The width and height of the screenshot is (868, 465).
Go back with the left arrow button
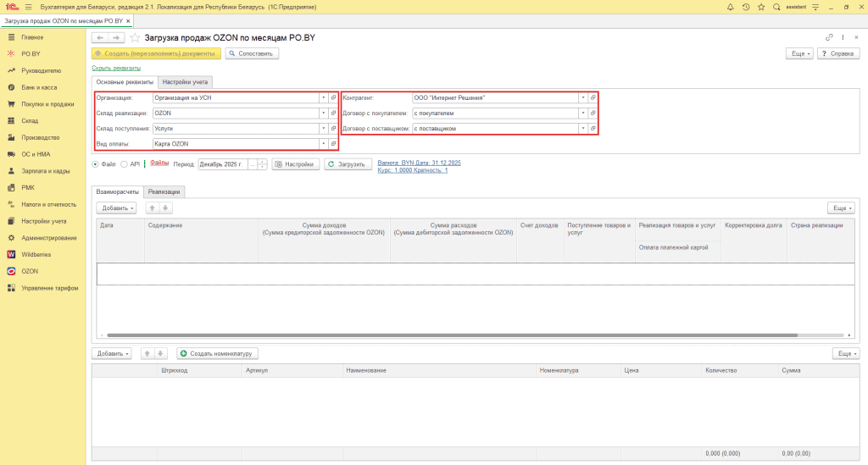[x=100, y=37]
